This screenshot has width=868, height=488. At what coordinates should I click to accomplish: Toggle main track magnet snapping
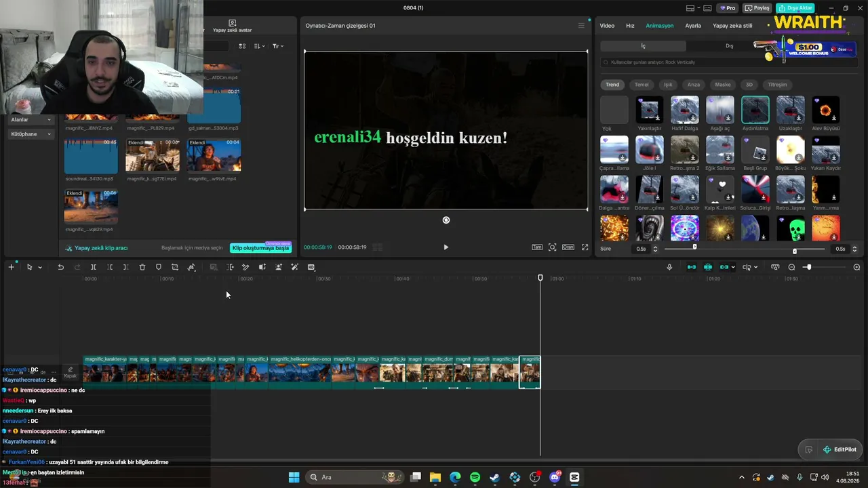click(691, 267)
